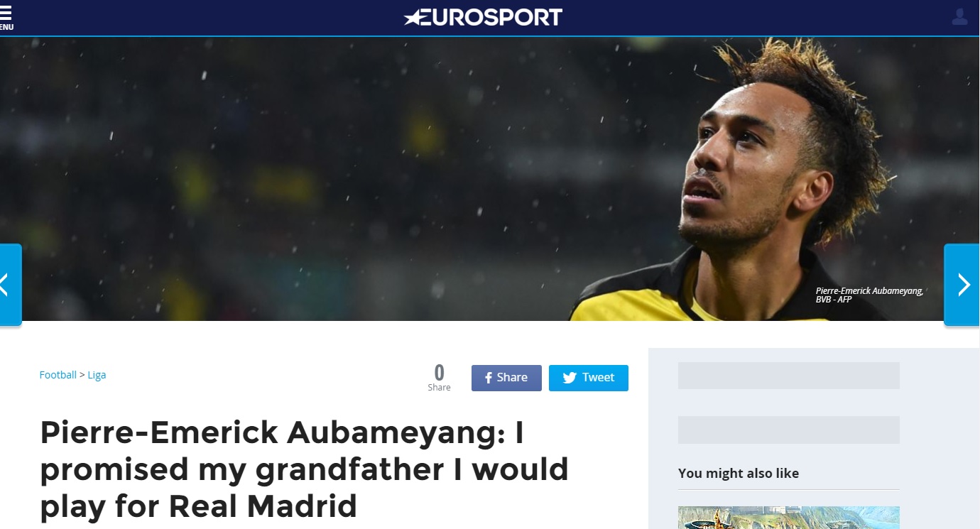Select the MENU label under hamburger

click(x=6, y=27)
